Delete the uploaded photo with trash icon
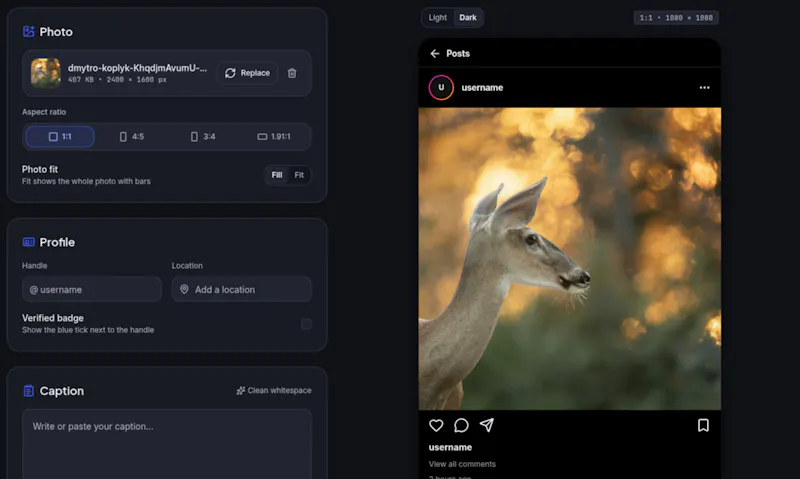The height and width of the screenshot is (479, 800). (292, 73)
